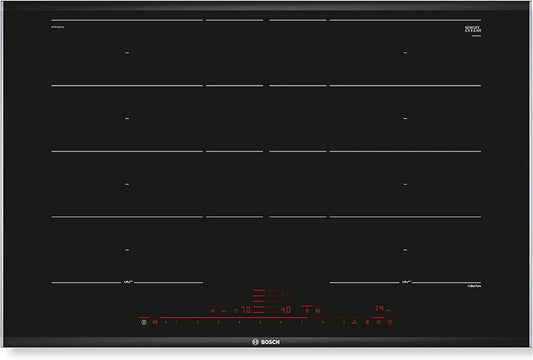Viewport: 533px width, 360px height.
Task: Tap the display showing 14
Action: 380,308
